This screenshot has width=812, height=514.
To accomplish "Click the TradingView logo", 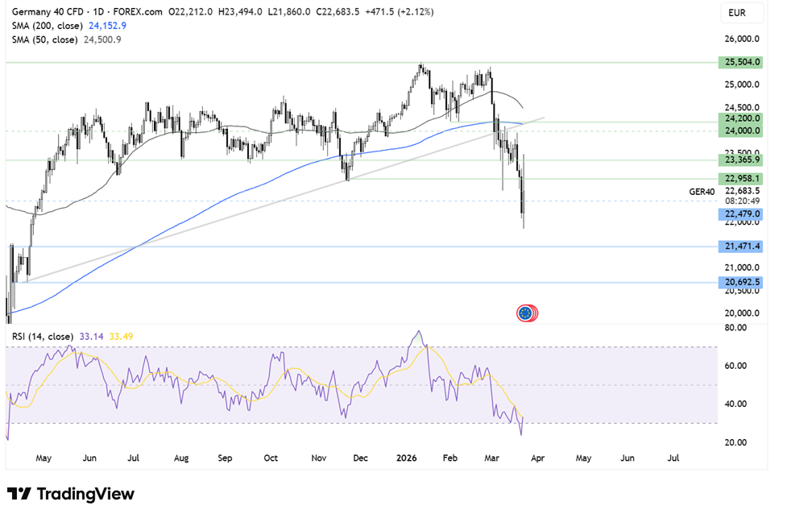I will [71, 494].
